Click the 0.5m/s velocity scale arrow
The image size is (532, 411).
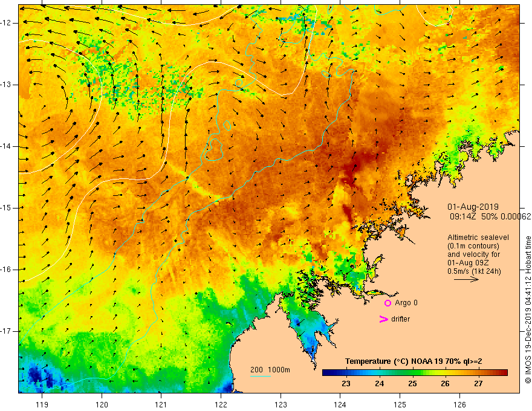[x=466, y=279]
